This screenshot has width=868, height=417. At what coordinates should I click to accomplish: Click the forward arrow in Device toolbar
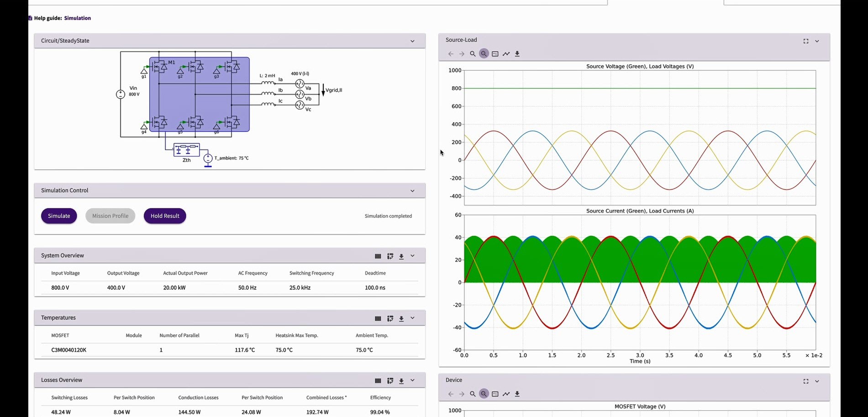[462, 394]
